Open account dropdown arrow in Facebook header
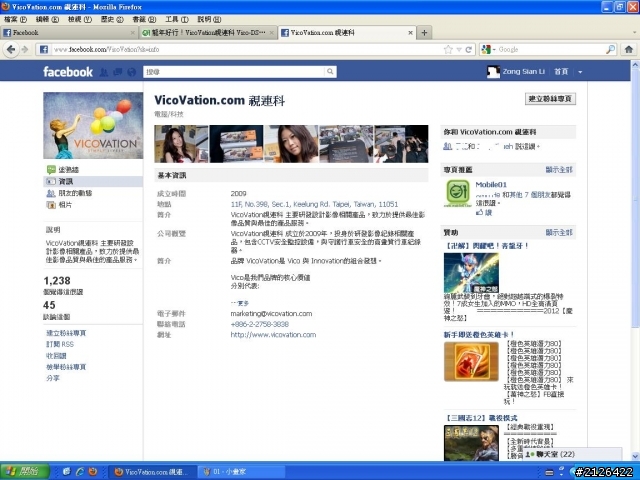The image size is (640, 480). 580,72
